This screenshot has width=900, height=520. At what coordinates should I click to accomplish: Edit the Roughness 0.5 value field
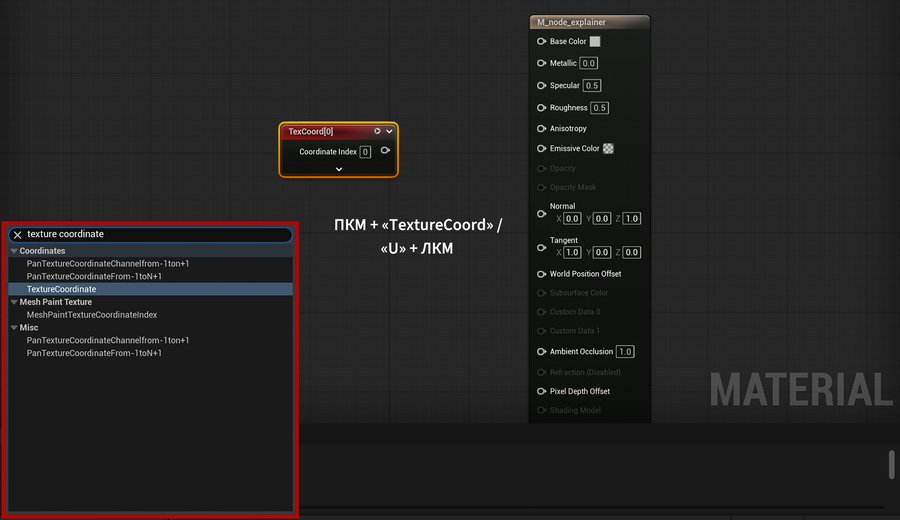click(x=599, y=107)
